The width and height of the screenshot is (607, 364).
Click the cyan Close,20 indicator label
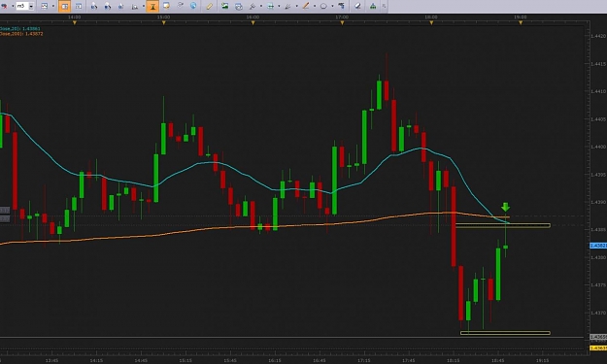[x=20, y=28]
